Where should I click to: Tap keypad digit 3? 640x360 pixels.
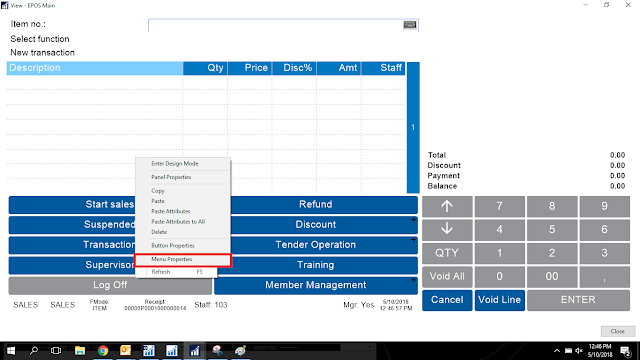point(604,253)
